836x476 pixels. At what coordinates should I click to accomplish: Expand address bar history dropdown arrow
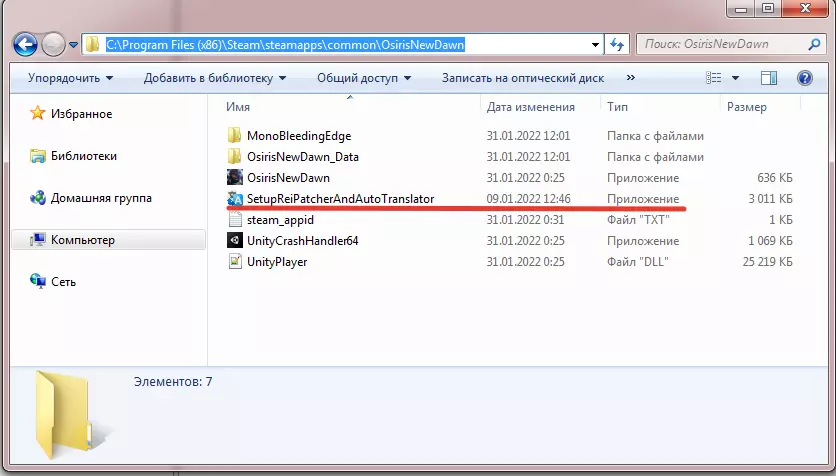tap(596, 45)
